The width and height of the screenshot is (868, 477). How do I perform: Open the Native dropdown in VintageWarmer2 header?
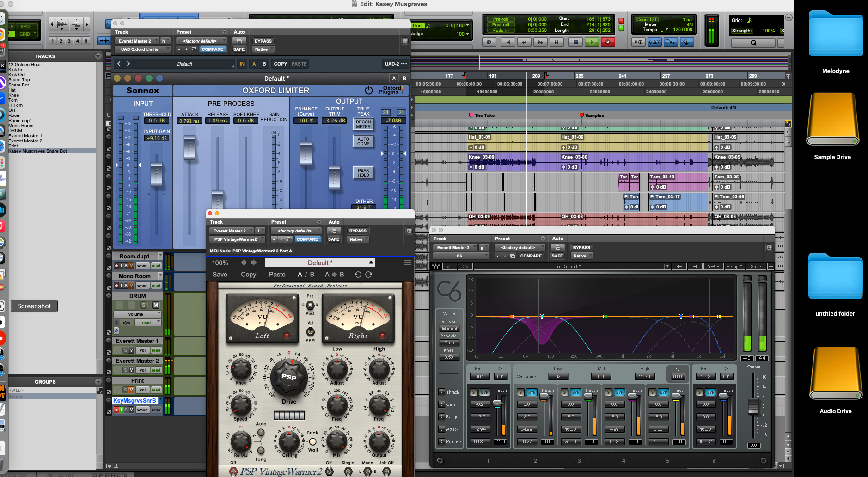point(358,239)
